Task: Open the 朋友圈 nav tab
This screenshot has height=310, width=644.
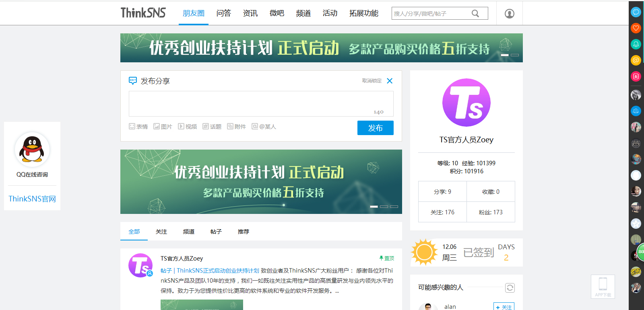Action: tap(194, 13)
